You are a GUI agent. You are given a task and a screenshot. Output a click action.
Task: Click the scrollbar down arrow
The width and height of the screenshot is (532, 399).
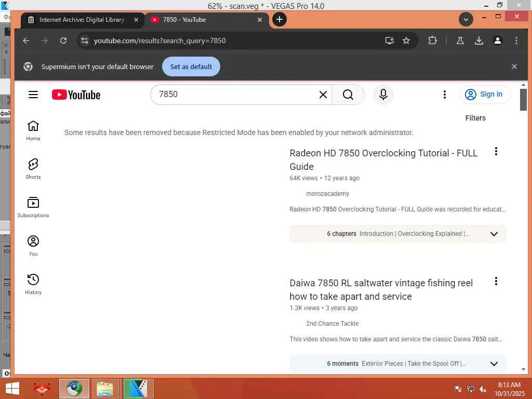[523, 369]
